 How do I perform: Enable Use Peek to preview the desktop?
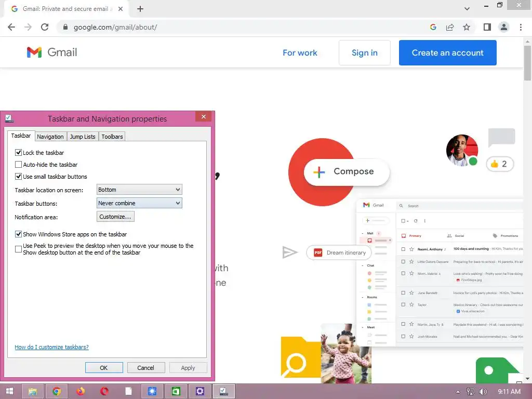[18, 249]
